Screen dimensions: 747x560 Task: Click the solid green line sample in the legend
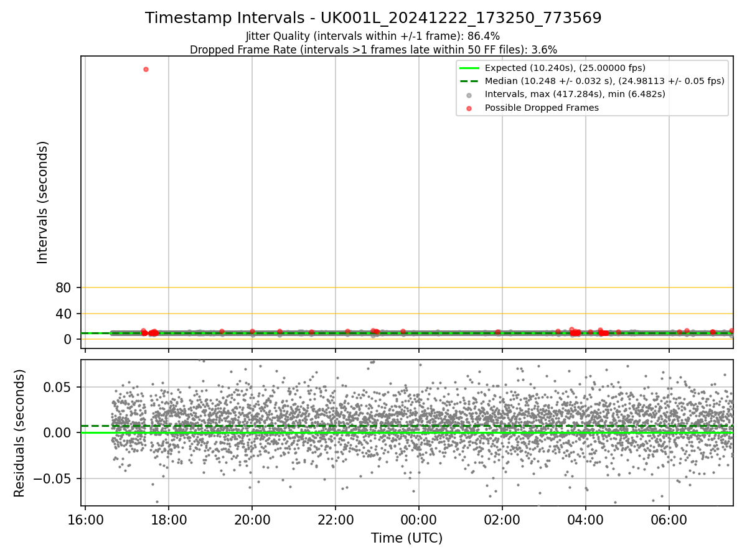click(x=469, y=68)
